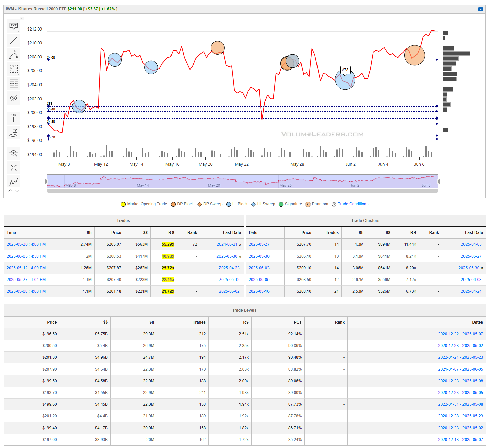Click the $894M cluster dollar value
488x448 pixels.
click(x=384, y=244)
